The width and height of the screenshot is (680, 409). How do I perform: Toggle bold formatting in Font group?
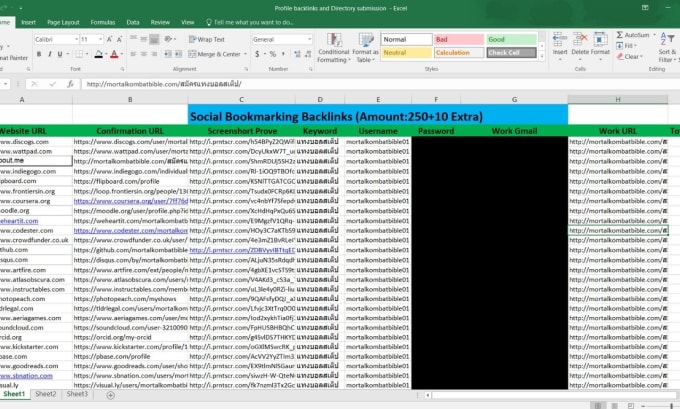click(39, 54)
